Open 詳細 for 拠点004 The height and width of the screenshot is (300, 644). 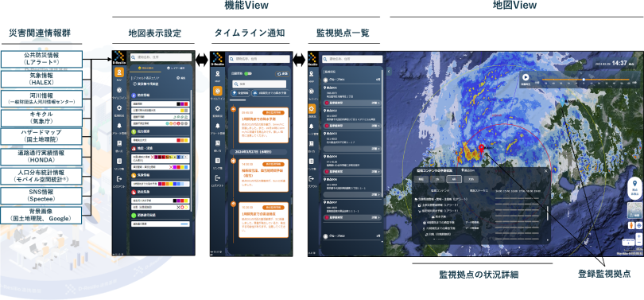tap(376, 171)
